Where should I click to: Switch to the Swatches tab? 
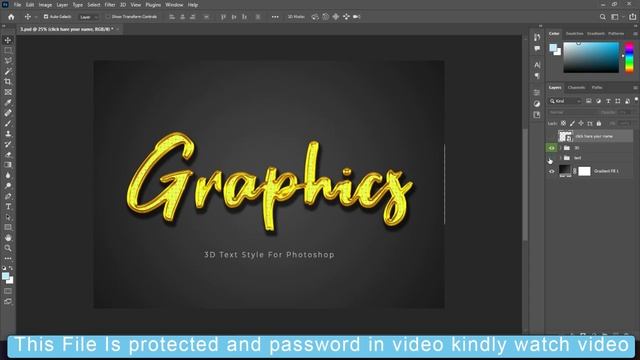574,33
